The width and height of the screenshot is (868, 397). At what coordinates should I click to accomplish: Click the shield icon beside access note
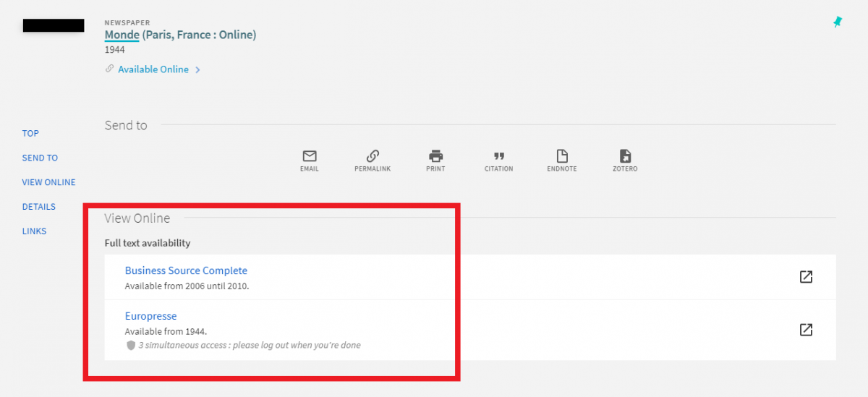click(x=131, y=346)
